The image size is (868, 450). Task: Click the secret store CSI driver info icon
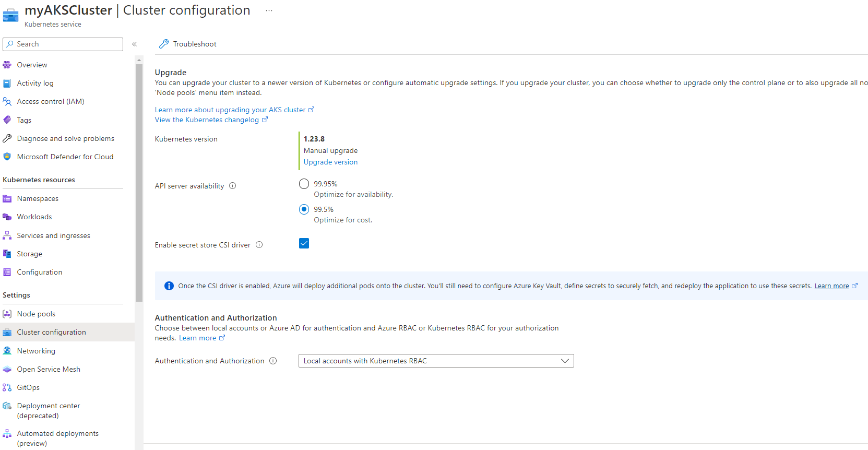tap(259, 245)
